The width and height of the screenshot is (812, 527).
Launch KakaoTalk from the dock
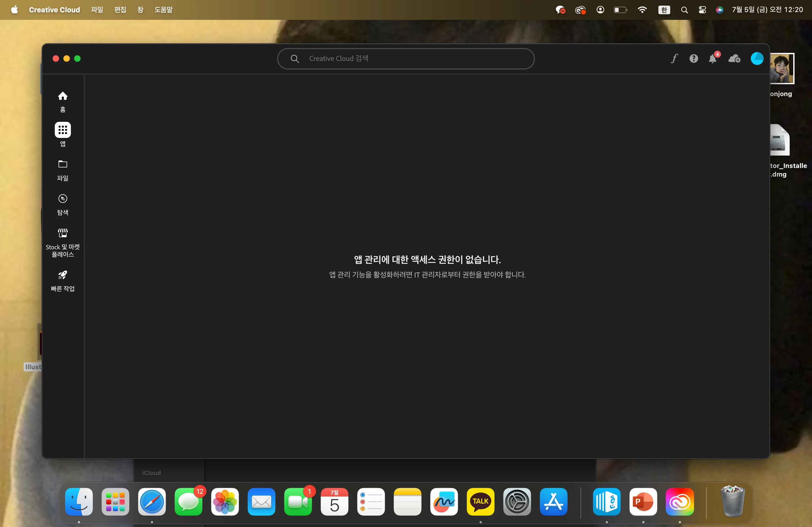coord(480,502)
